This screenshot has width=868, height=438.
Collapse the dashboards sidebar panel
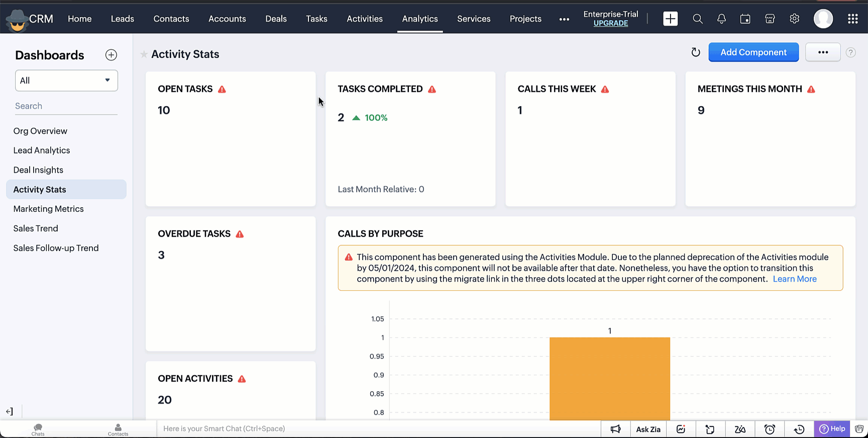point(10,411)
